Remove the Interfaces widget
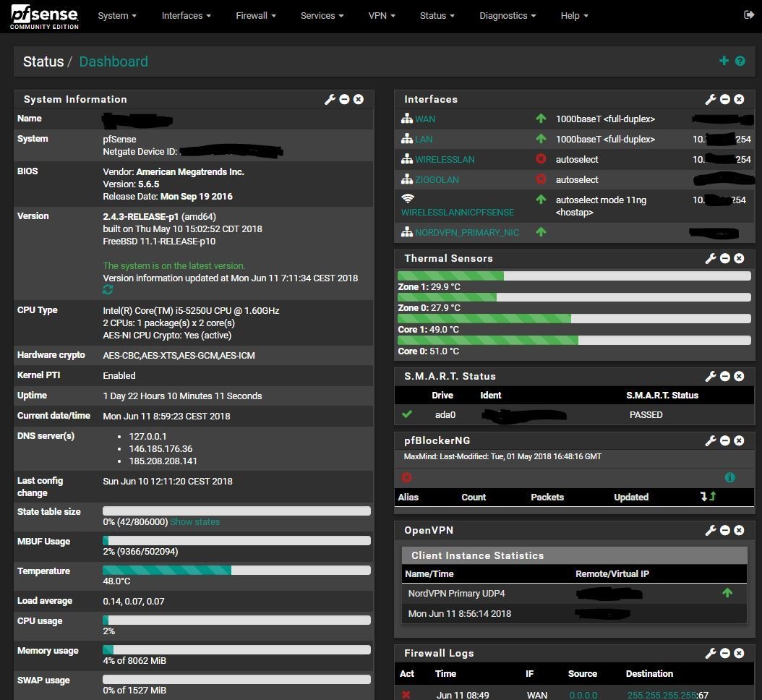The image size is (762, 700). coord(739,99)
